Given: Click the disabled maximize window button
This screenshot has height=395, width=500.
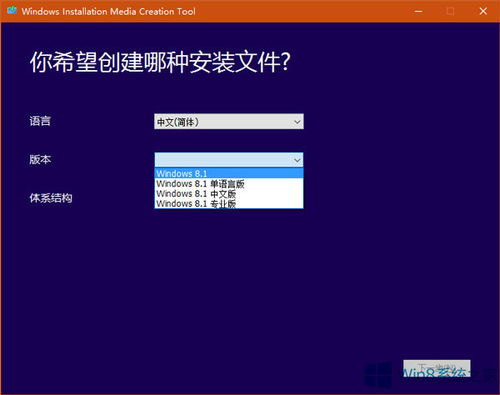Looking at the screenshot, I should tap(450, 11).
